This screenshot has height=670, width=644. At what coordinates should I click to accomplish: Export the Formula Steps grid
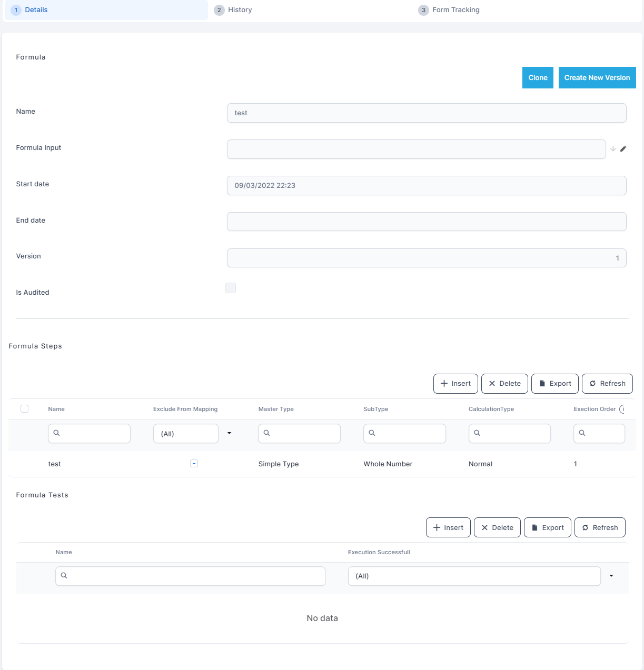[555, 384]
